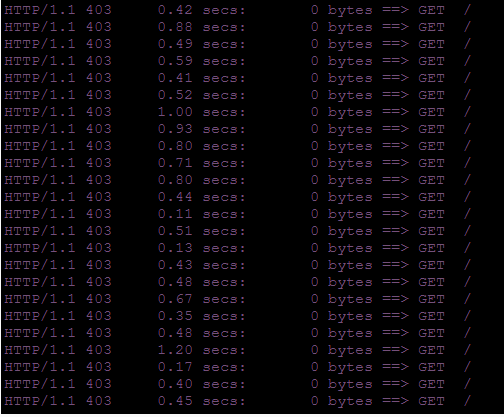Click the 0.51 secs time entry
The width and height of the screenshot is (504, 417).
(x=201, y=231)
